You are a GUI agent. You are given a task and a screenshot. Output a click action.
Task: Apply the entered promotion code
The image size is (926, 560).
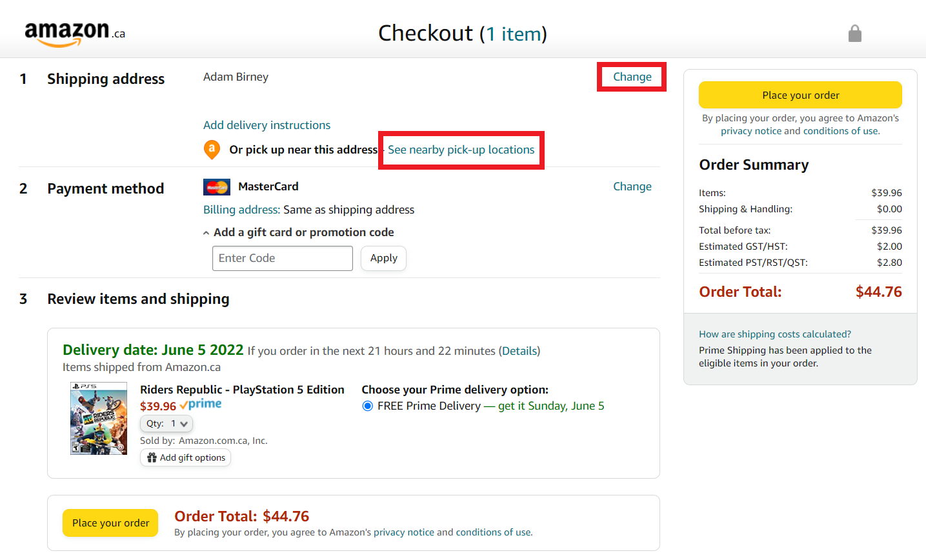click(x=383, y=258)
